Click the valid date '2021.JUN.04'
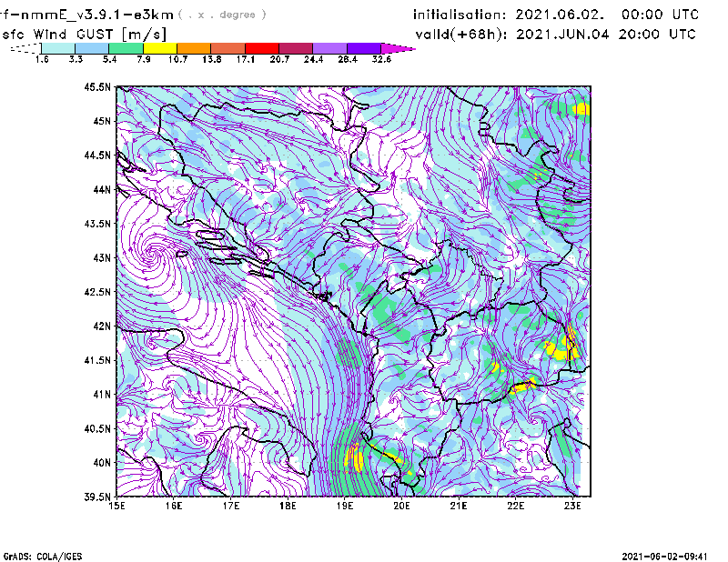This screenshot has height=562, width=728. (x=563, y=35)
